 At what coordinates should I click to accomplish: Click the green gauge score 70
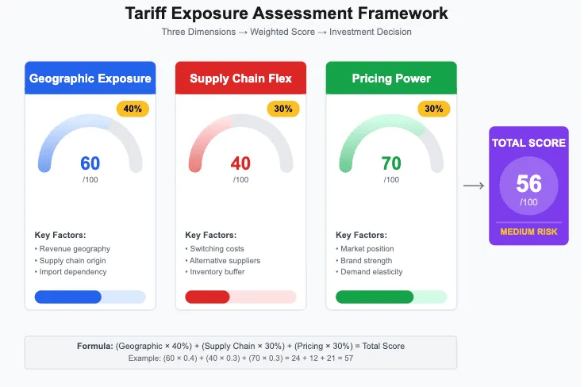click(391, 163)
